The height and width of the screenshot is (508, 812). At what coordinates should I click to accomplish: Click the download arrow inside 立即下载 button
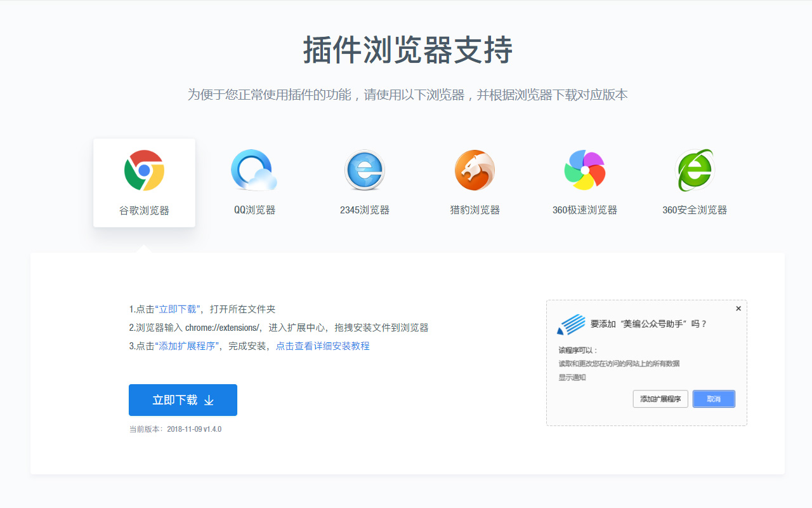click(209, 400)
